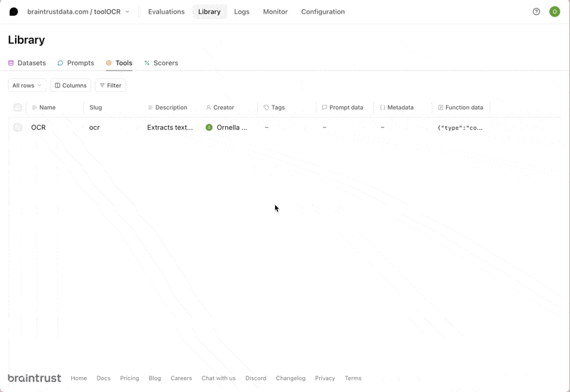The height and width of the screenshot is (392, 570).
Task: Open the Changelog footer link
Action: [x=290, y=378]
